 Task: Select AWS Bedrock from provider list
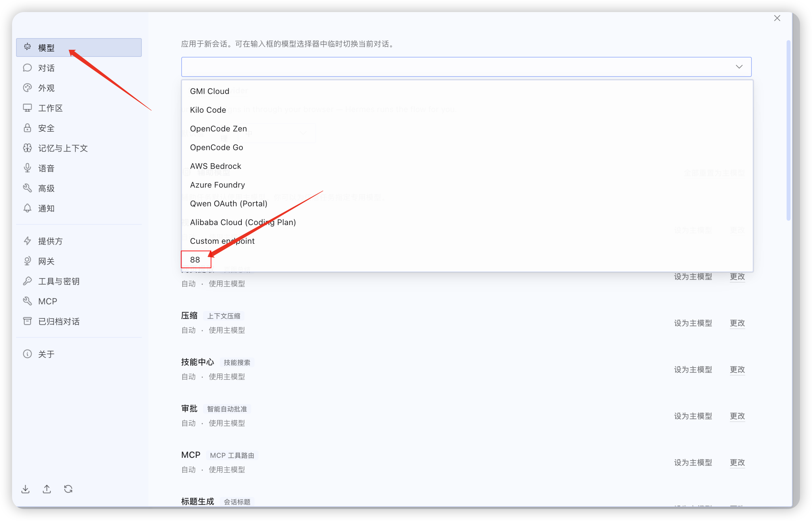coord(467,166)
